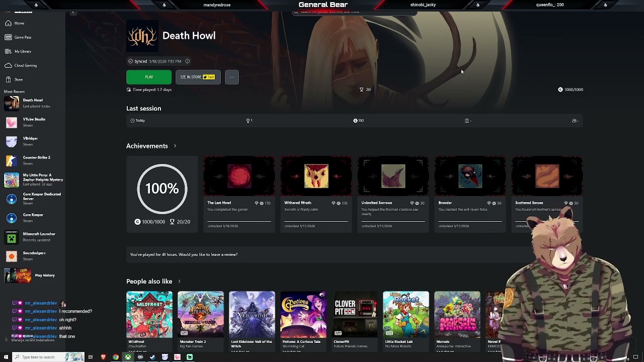Image resolution: width=644 pixels, height=362 pixels.
Task: Open Brave browser from taskbar
Action: click(103, 357)
